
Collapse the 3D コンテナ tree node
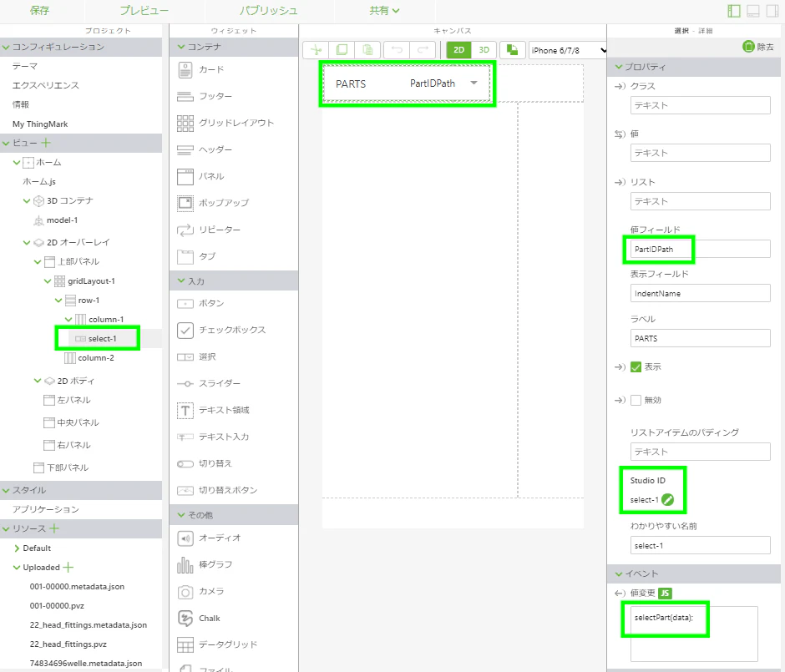tap(27, 201)
